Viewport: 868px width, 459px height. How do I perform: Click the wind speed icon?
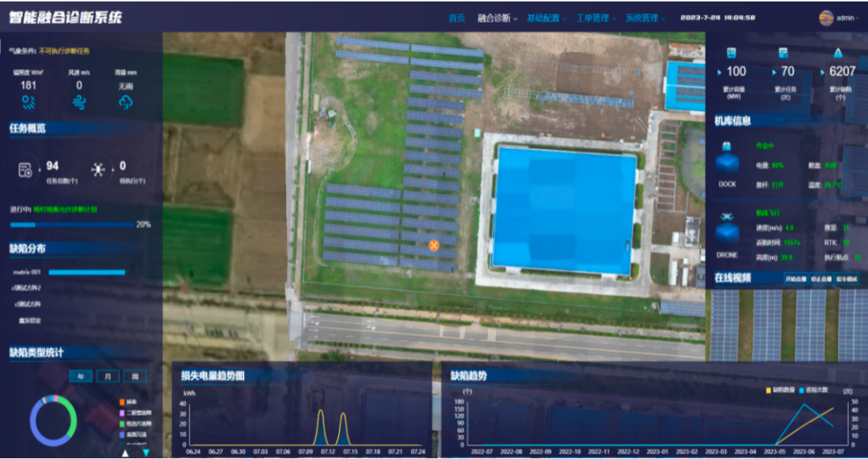point(79,102)
